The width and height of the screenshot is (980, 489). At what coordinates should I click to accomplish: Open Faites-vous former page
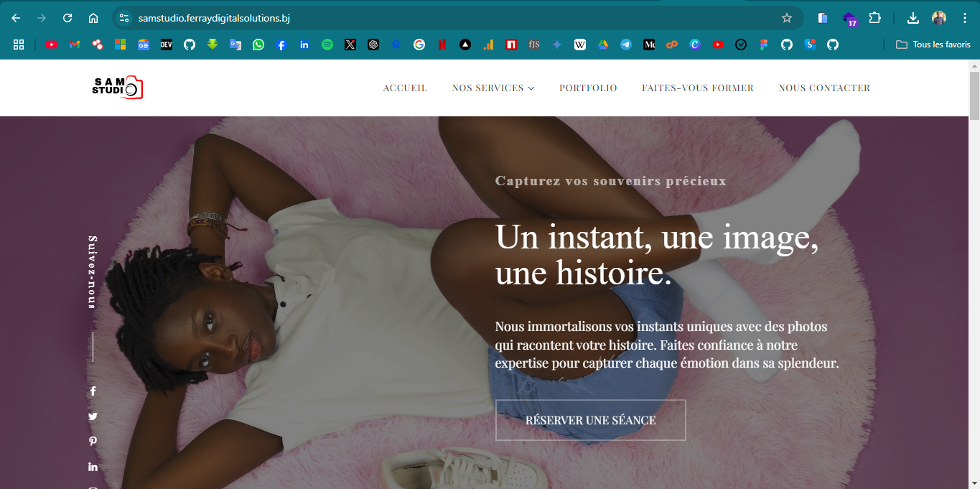click(x=698, y=88)
